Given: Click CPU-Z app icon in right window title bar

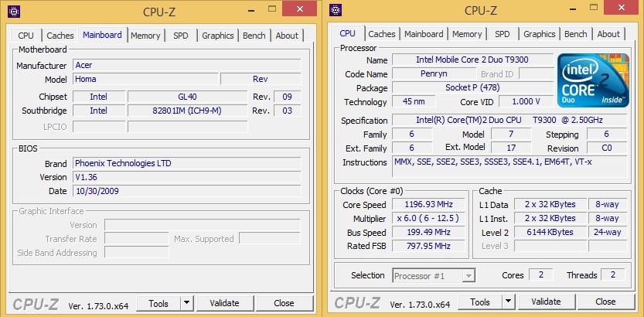Looking at the screenshot, I should click(x=336, y=10).
